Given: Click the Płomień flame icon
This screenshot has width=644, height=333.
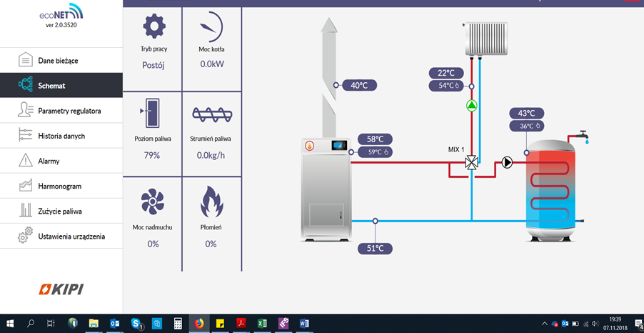Looking at the screenshot, I should tap(211, 202).
